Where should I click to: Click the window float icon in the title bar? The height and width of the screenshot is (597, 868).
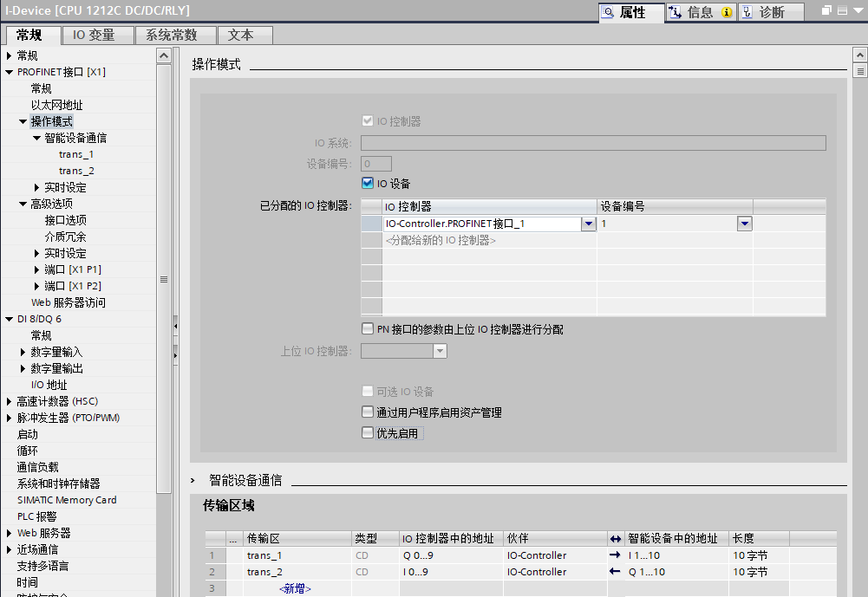pos(826,10)
